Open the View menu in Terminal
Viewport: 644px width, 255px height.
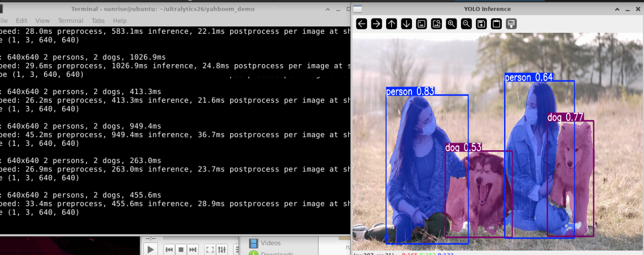43,21
